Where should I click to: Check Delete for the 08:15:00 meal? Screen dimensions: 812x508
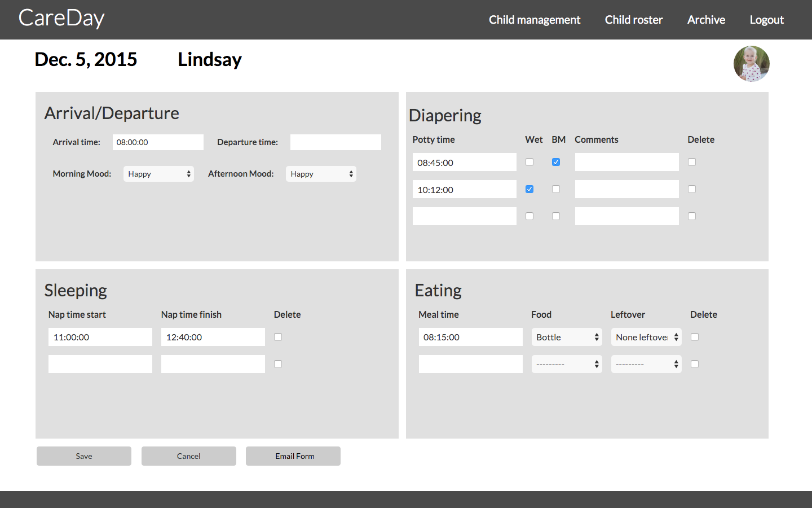click(695, 337)
